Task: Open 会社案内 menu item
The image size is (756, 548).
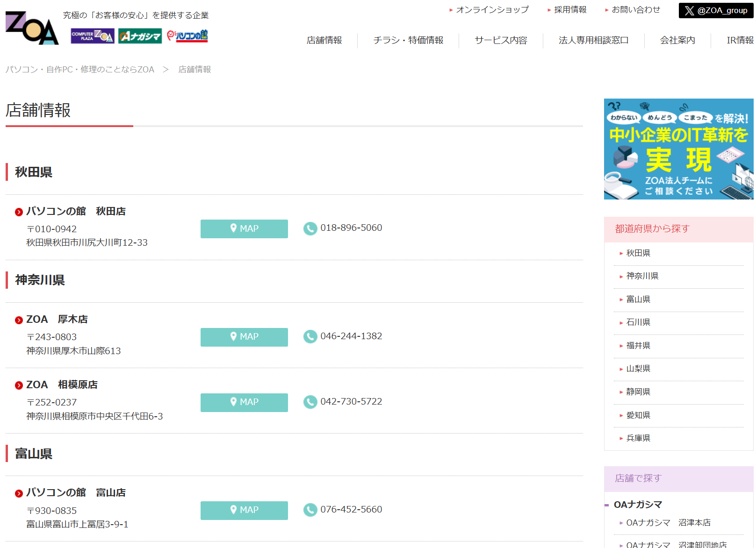Action: point(677,40)
